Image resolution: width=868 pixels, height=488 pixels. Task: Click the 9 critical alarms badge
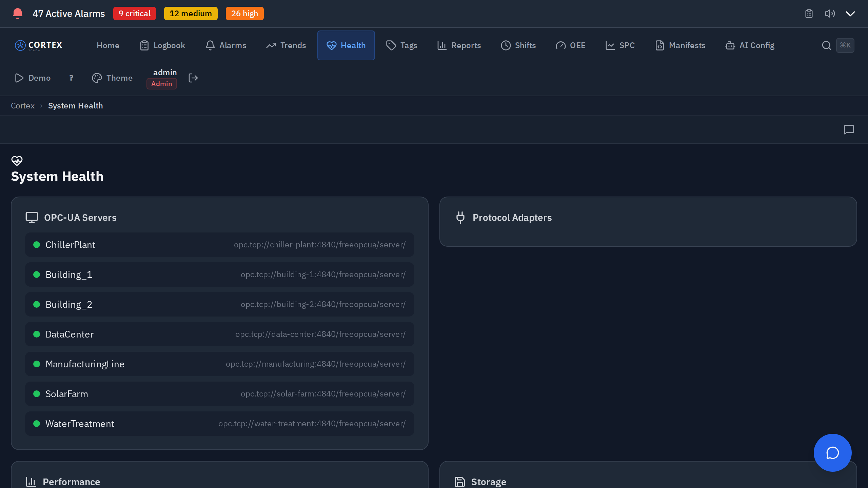pyautogui.click(x=134, y=14)
